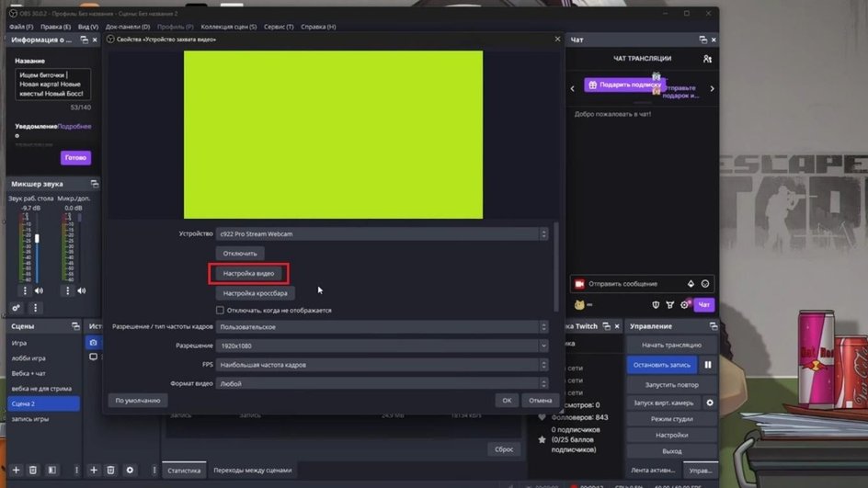Viewport: 868px width, 488px height.
Task: Open advanced audio properties gear icon
Action: coord(16,308)
